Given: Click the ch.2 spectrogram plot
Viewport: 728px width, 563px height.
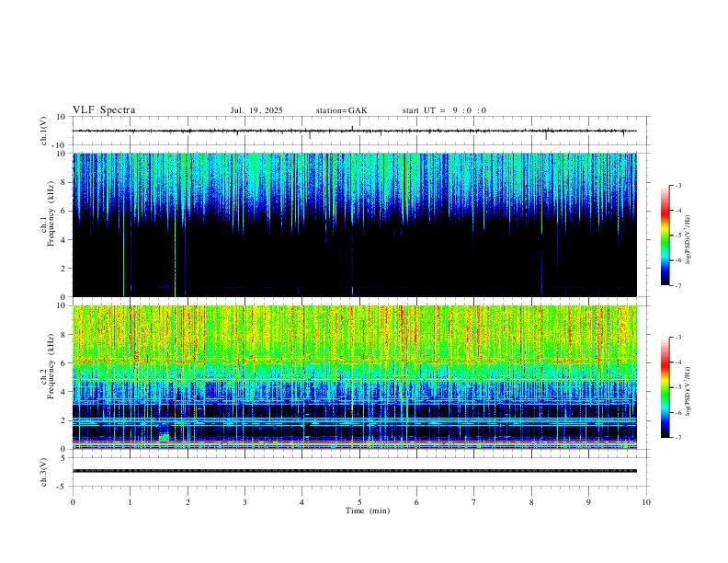Looking at the screenshot, I should click(354, 377).
